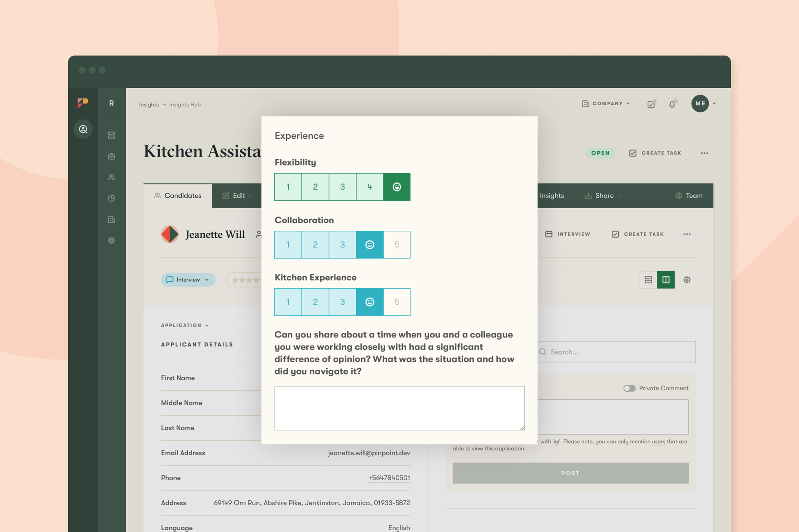799x532 pixels.
Task: Open sidebar settings gear icon
Action: (x=112, y=240)
